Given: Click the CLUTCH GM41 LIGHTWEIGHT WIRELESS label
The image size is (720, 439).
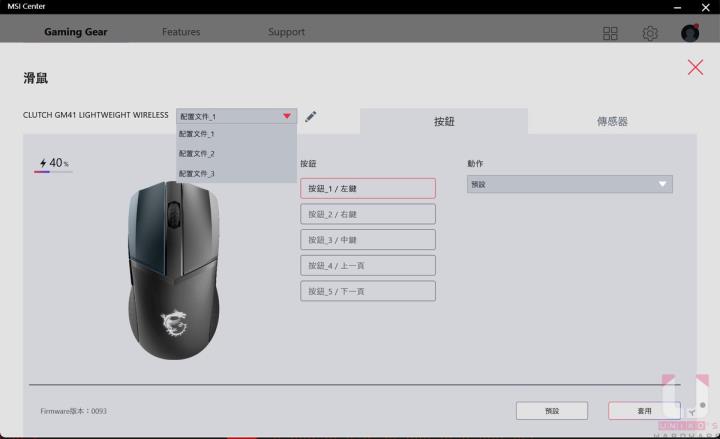Looking at the screenshot, I should click(96, 115).
